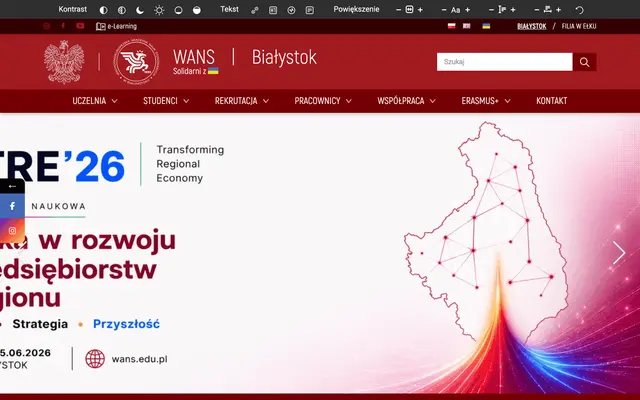This screenshot has height=400, width=640.
Task: Focus the Szukaj search field
Action: coord(504,62)
